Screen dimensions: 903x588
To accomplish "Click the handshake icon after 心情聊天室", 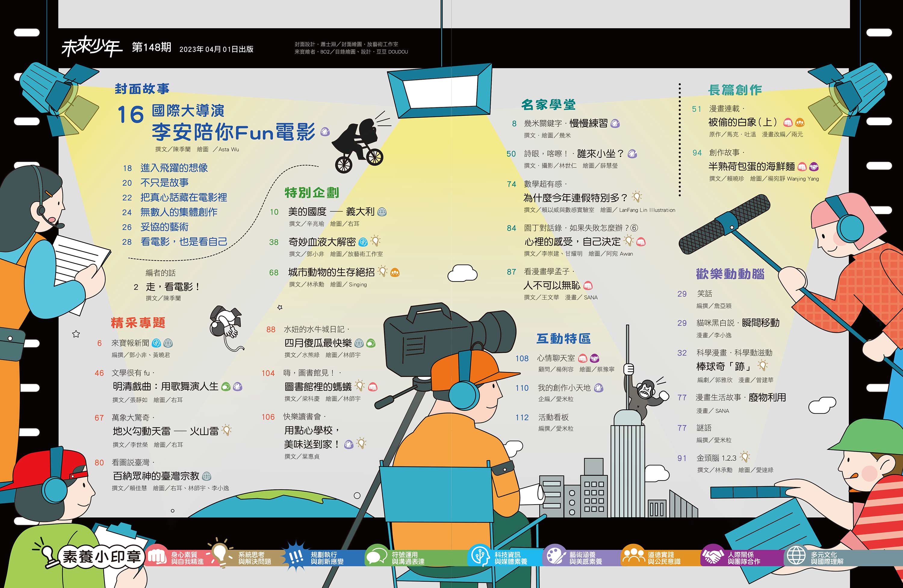I will tap(594, 358).
